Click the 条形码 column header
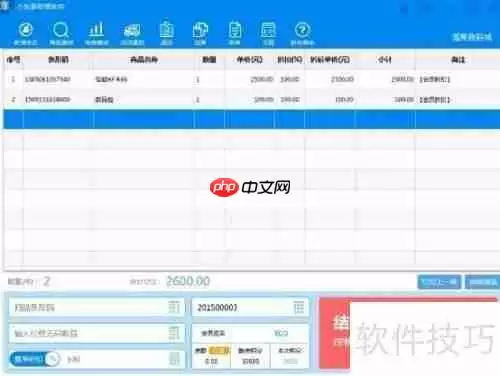Screen dimensions: 500x376 point(58,60)
